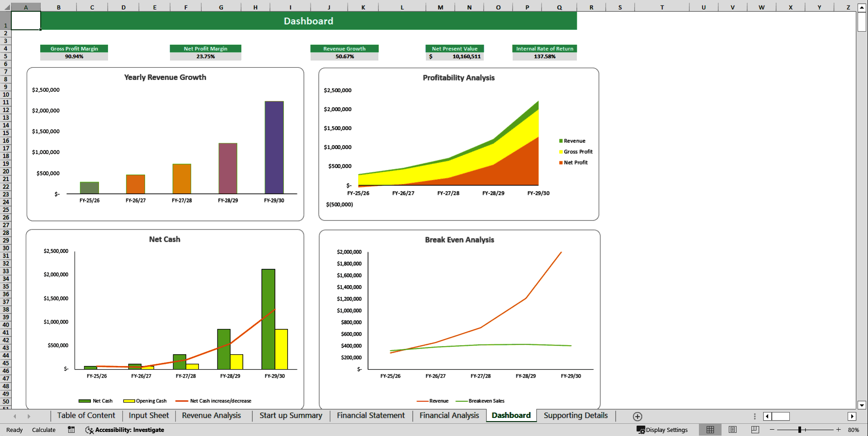Click the macro recording icon in status bar
The image size is (868, 436).
tap(71, 430)
